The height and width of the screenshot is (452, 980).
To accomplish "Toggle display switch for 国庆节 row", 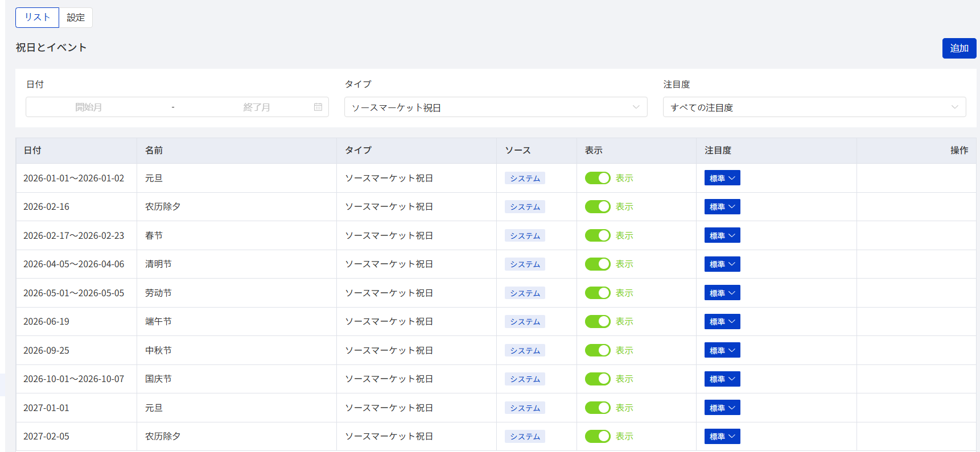I will (598, 379).
